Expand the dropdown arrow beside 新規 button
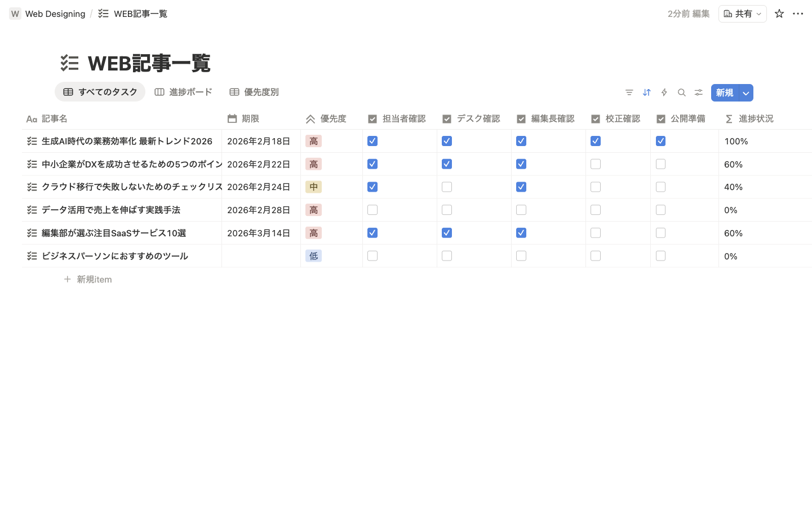The width and height of the screenshot is (812, 529). [746, 93]
